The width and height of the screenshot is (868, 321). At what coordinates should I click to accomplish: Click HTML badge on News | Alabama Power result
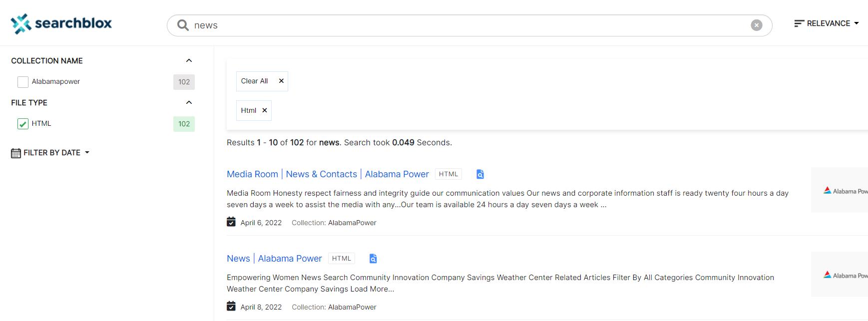342,259
